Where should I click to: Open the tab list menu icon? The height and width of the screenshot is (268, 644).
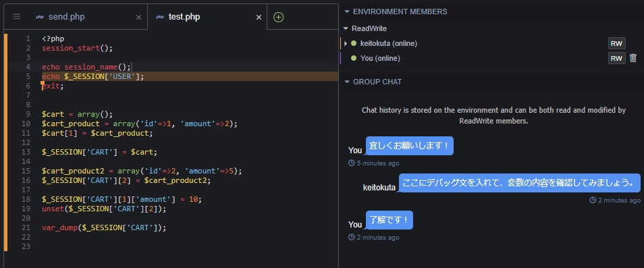[17, 17]
